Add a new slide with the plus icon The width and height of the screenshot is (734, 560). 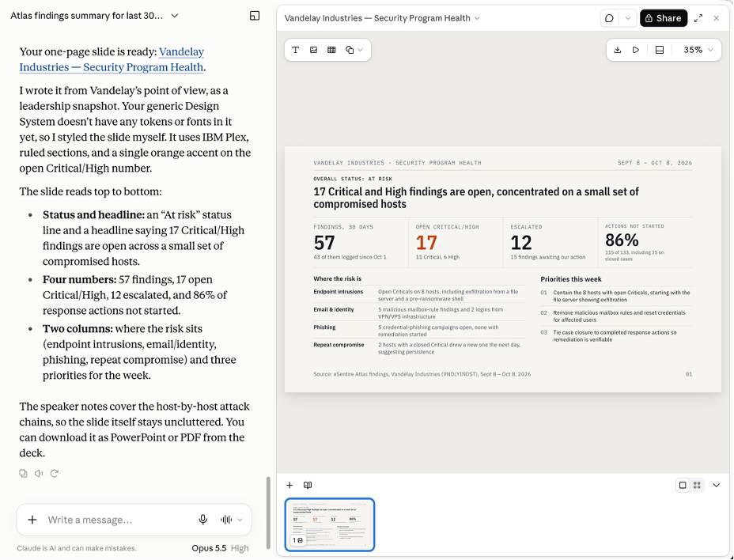click(289, 485)
